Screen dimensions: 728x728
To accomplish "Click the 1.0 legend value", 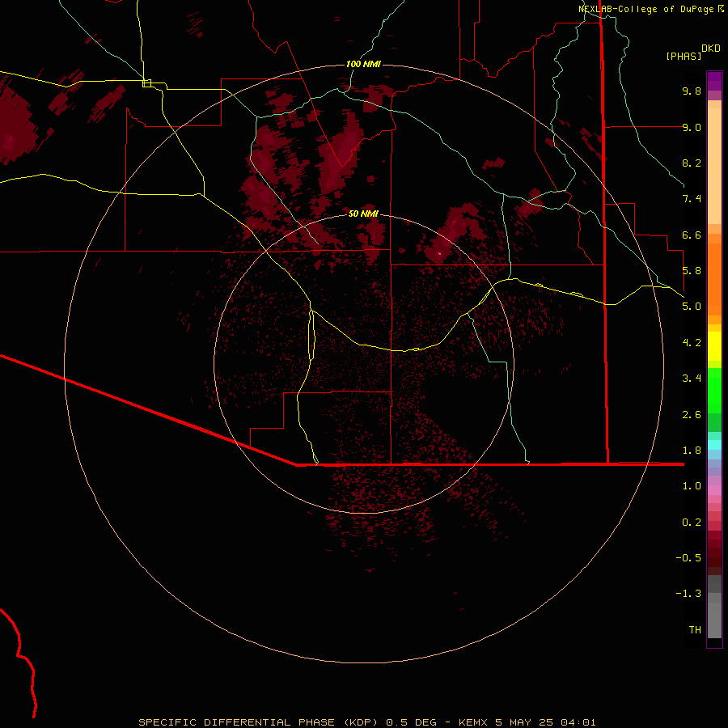I will (692, 486).
